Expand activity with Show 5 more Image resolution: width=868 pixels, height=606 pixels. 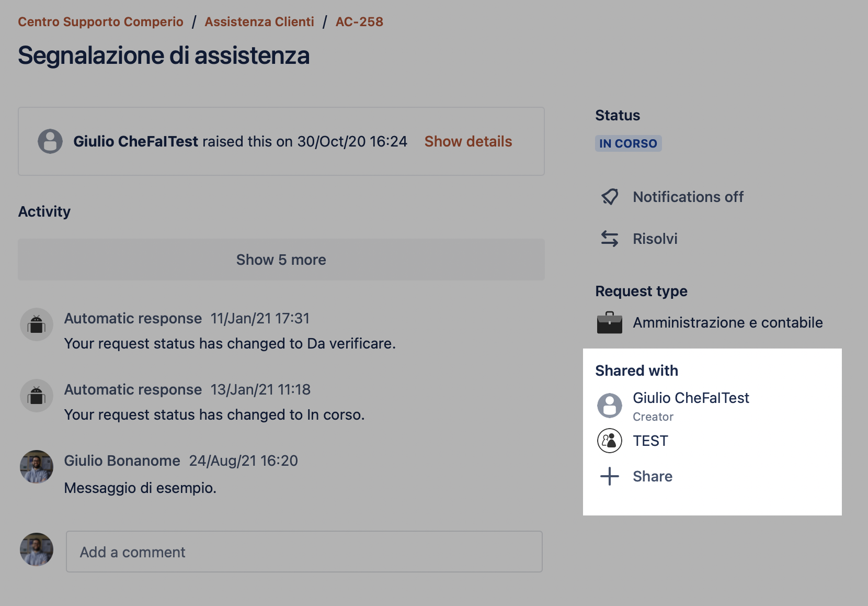pyautogui.click(x=281, y=260)
